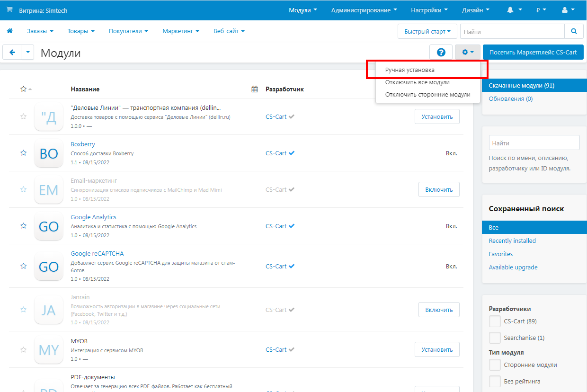This screenshot has height=392, width=587.
Task: Click the back arrow button
Action: click(12, 53)
